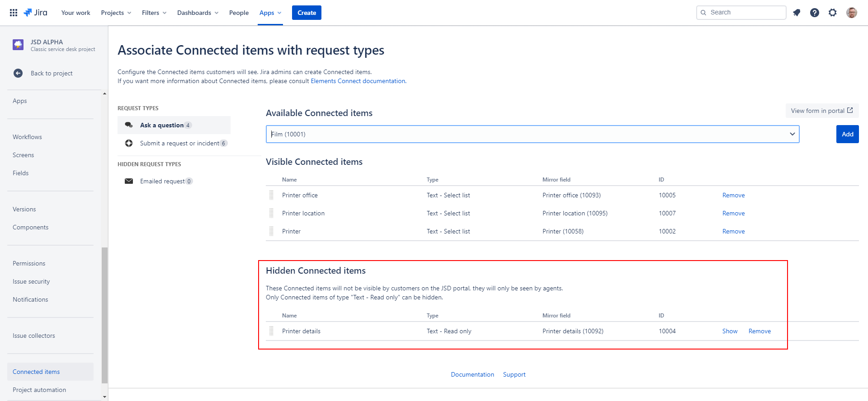Open Connected items in the sidebar
Viewport: 868px width, 401px height.
point(36,372)
